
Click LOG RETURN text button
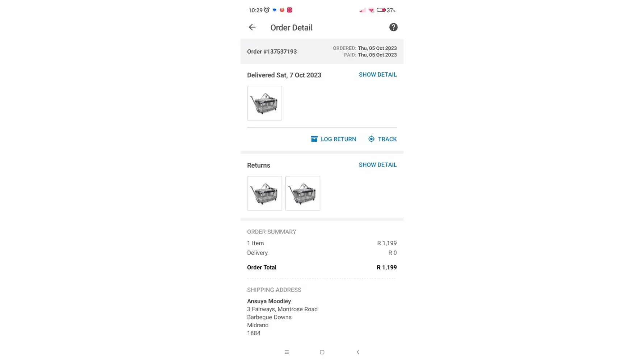[338, 139]
